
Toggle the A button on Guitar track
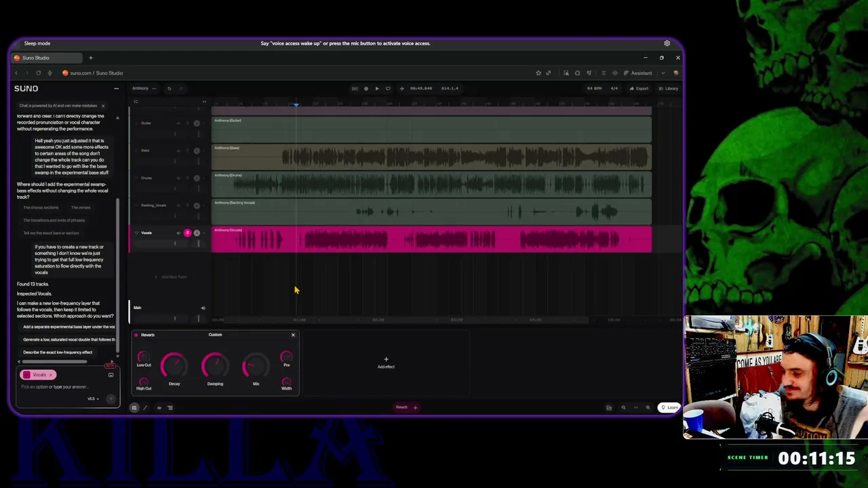(x=197, y=123)
